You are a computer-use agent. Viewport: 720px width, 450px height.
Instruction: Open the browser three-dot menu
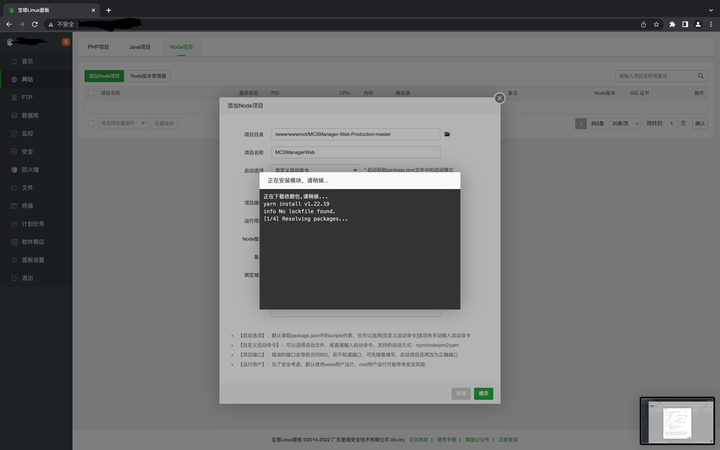pyautogui.click(x=711, y=24)
